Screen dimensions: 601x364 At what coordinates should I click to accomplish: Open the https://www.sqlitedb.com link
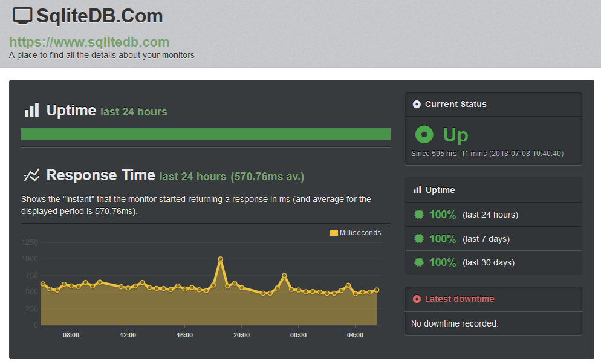coord(89,42)
